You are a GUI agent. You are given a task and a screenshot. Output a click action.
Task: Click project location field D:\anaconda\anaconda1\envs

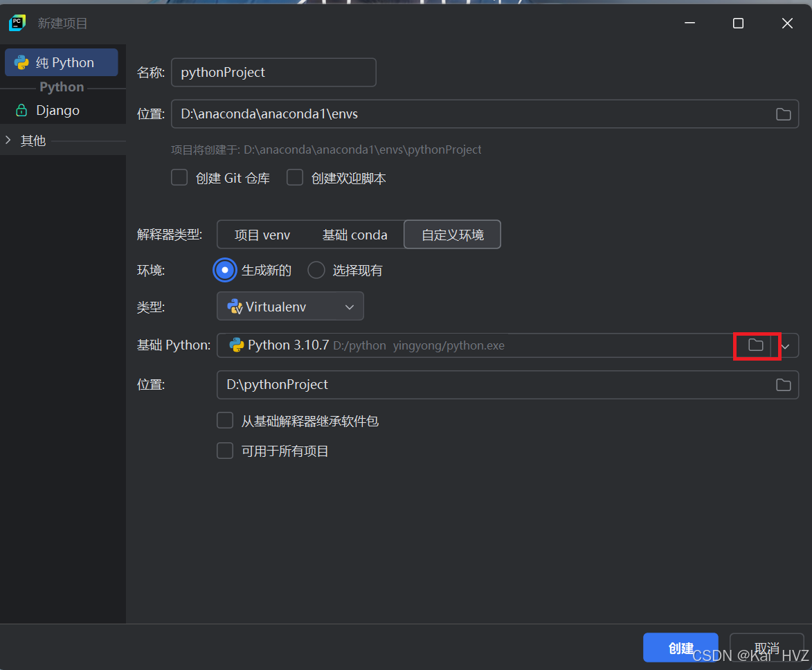[x=485, y=114]
